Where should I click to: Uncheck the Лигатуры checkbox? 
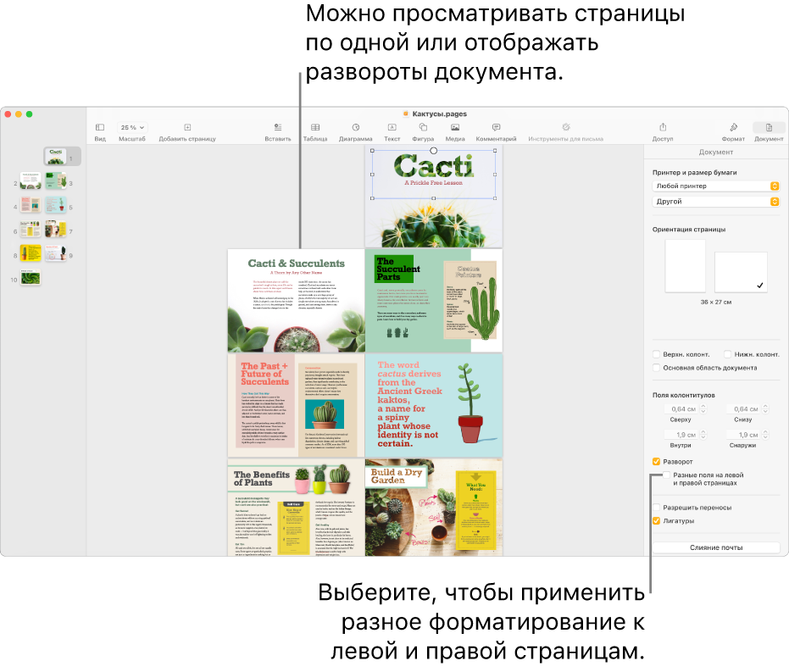(x=656, y=520)
